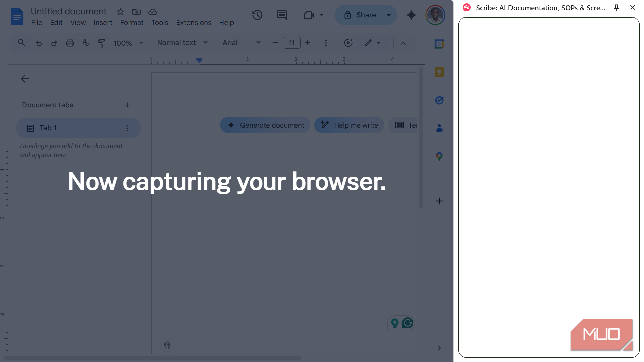644x362 pixels.
Task: Open the comments panel icon
Action: [x=282, y=15]
